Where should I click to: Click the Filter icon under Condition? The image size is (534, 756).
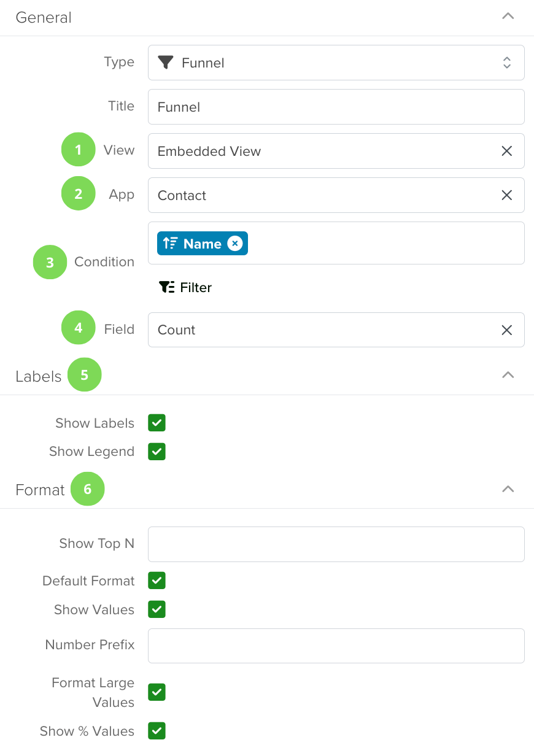[x=166, y=287]
